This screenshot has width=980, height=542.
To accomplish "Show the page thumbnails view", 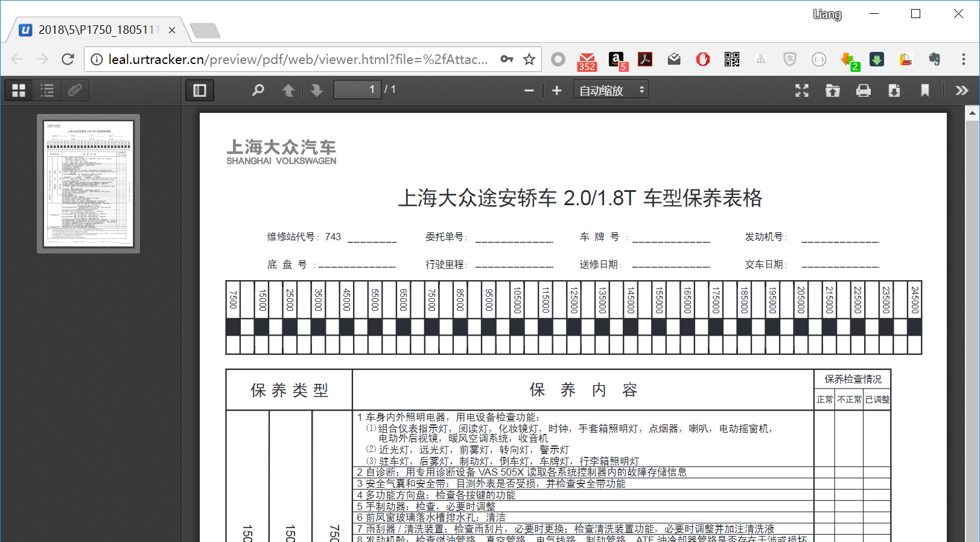I will coord(19,91).
